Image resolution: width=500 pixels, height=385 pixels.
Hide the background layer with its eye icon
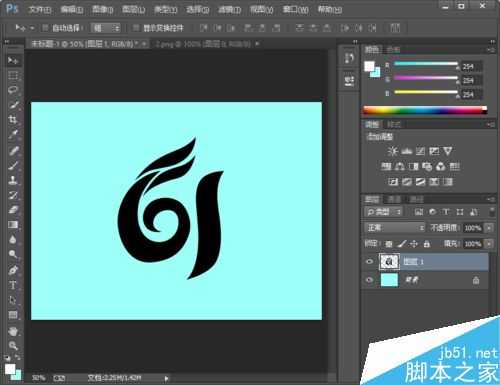click(x=369, y=280)
